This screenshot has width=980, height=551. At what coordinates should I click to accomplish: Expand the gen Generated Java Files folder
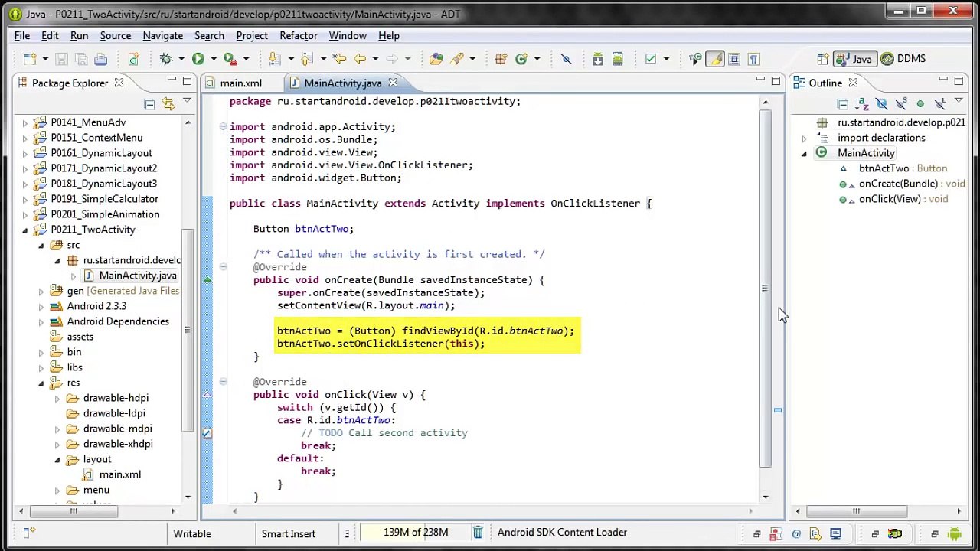[41, 291]
